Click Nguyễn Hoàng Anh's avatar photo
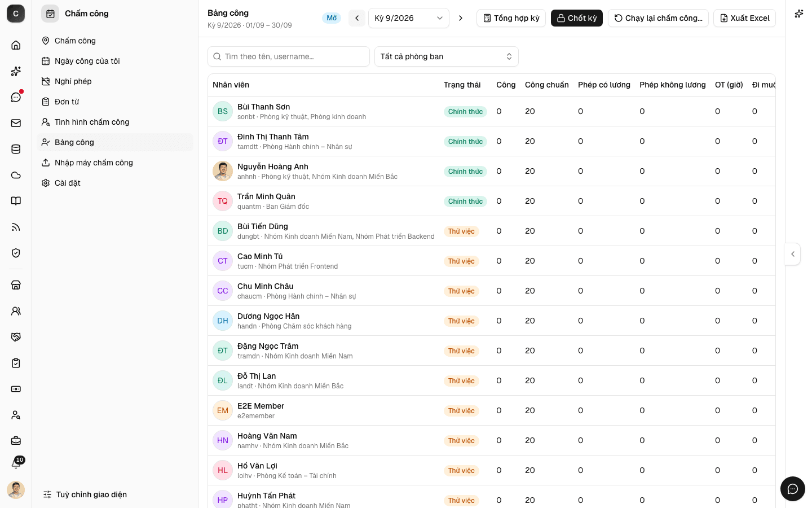The width and height of the screenshot is (812, 508). [x=223, y=171]
